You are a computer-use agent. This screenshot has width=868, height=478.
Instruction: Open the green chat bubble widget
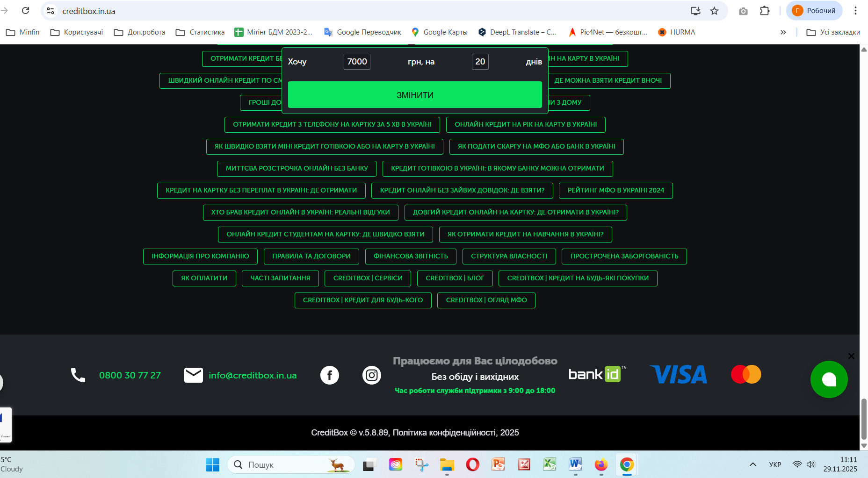(x=829, y=379)
